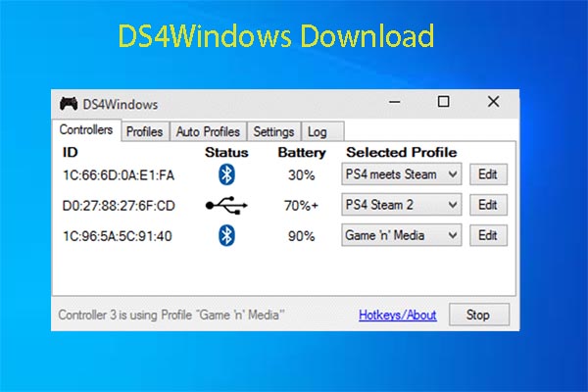This screenshot has width=588, height=392.
Task: Click the ID column header
Action: click(71, 152)
